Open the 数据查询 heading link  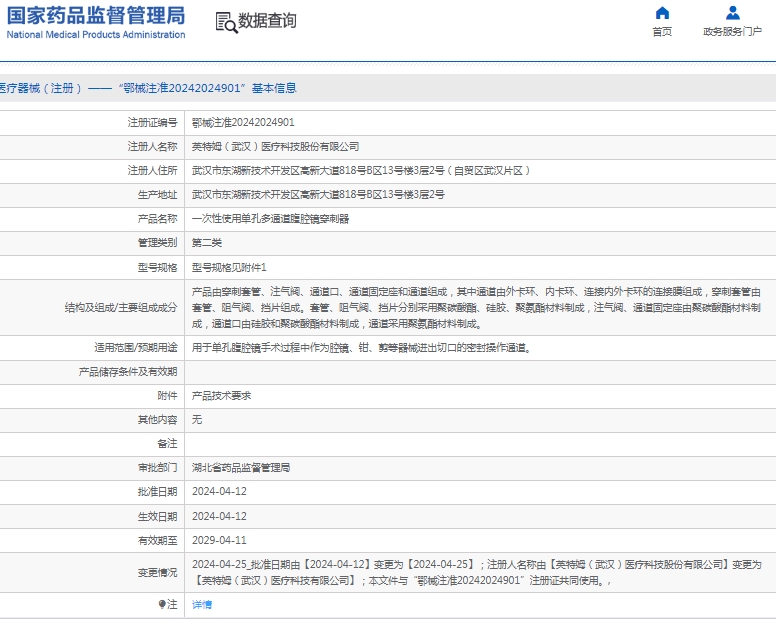267,21
